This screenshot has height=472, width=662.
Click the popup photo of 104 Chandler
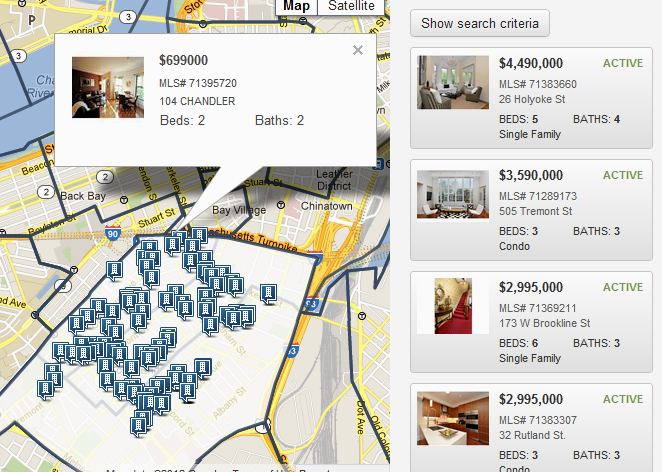[x=108, y=87]
